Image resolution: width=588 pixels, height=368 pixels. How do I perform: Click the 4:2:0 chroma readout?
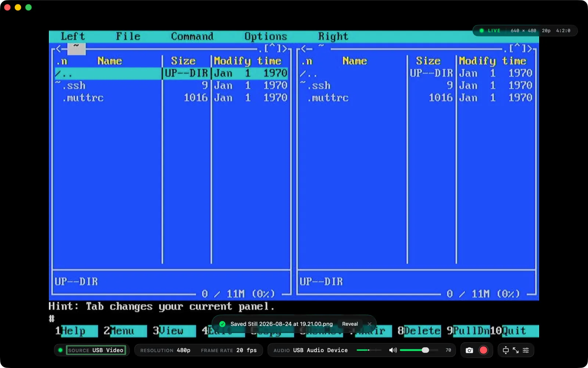[563, 31]
